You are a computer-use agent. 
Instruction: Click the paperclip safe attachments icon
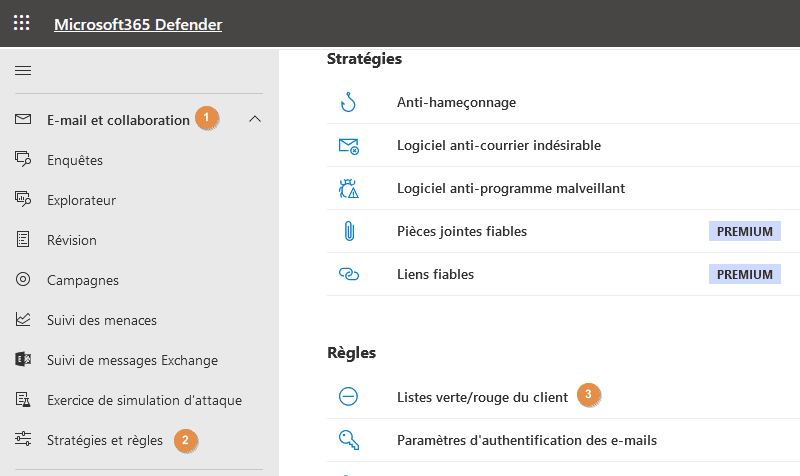point(349,231)
